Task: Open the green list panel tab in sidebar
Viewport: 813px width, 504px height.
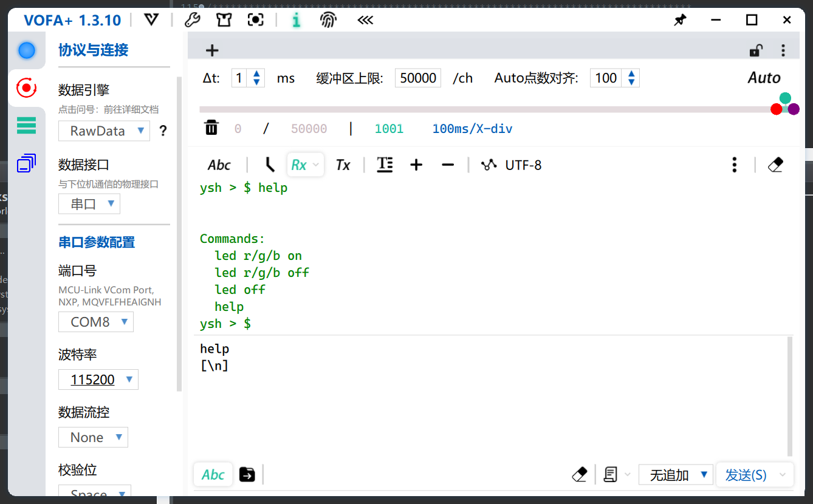Action: pos(26,125)
